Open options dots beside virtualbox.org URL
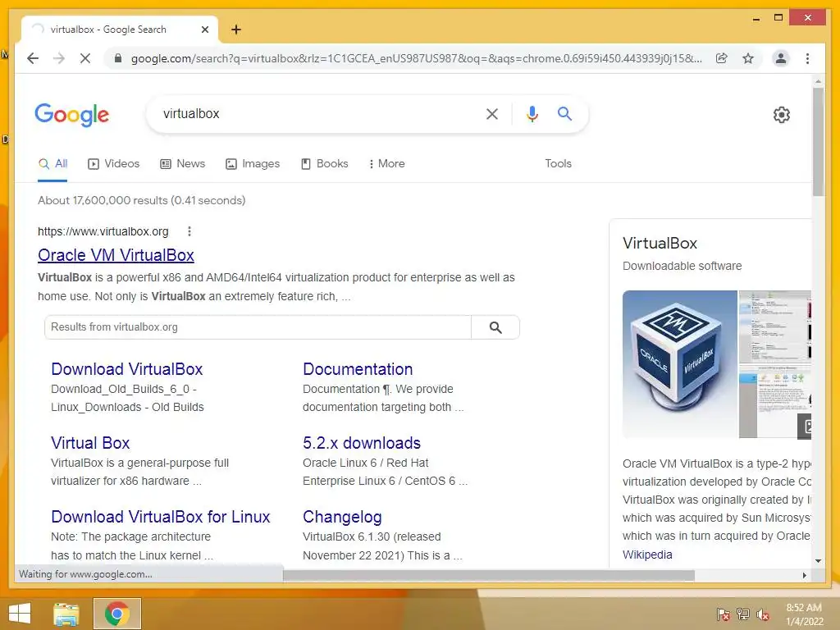Image resolution: width=840 pixels, height=630 pixels. 189,231
